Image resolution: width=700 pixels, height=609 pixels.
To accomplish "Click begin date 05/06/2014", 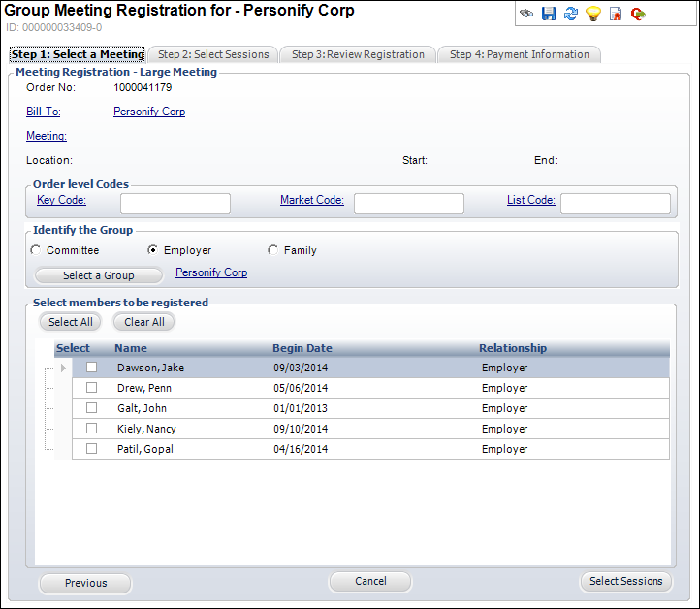I will tap(301, 389).
